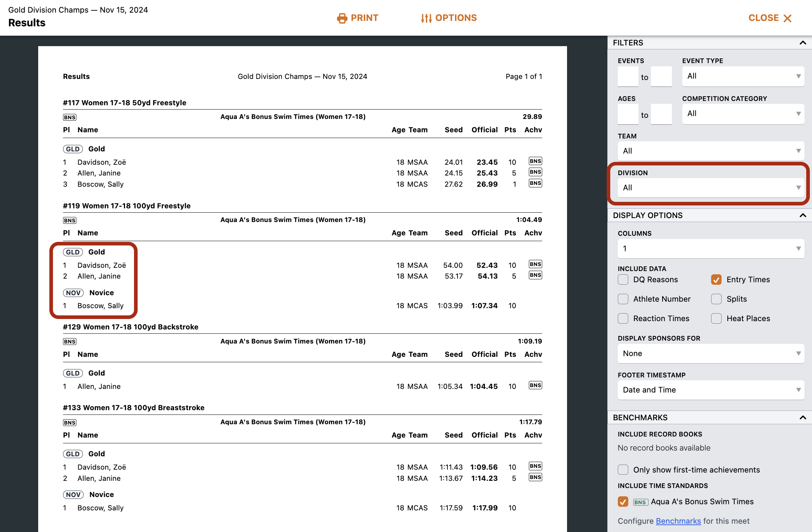
Task: Enable the Reaction Times checkbox
Action: (623, 319)
